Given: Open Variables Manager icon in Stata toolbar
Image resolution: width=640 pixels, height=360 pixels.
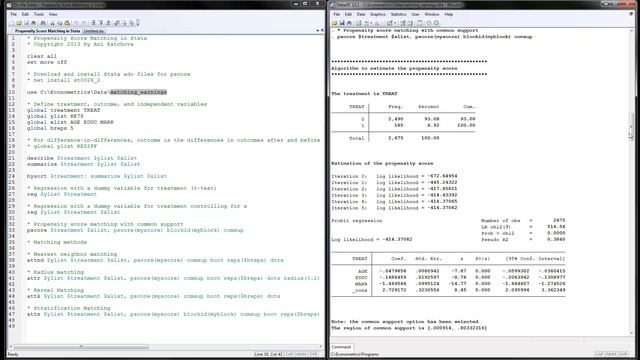Looking at the screenshot, I should click(x=419, y=23).
